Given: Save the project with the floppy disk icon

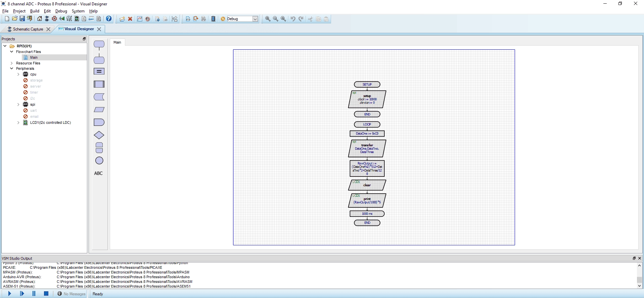Looking at the screenshot, I should pos(22,19).
